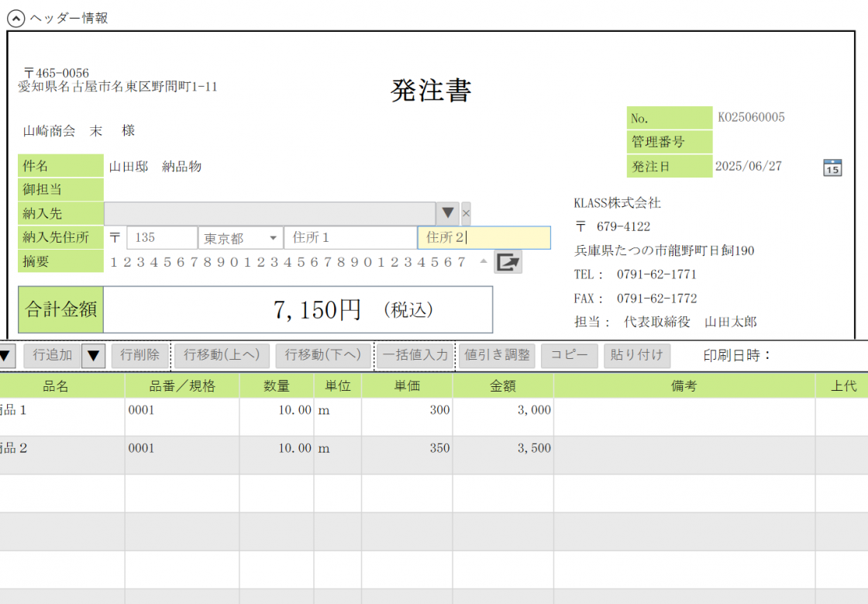Clear 納入先 with the × button
The height and width of the screenshot is (604, 868).
466,213
